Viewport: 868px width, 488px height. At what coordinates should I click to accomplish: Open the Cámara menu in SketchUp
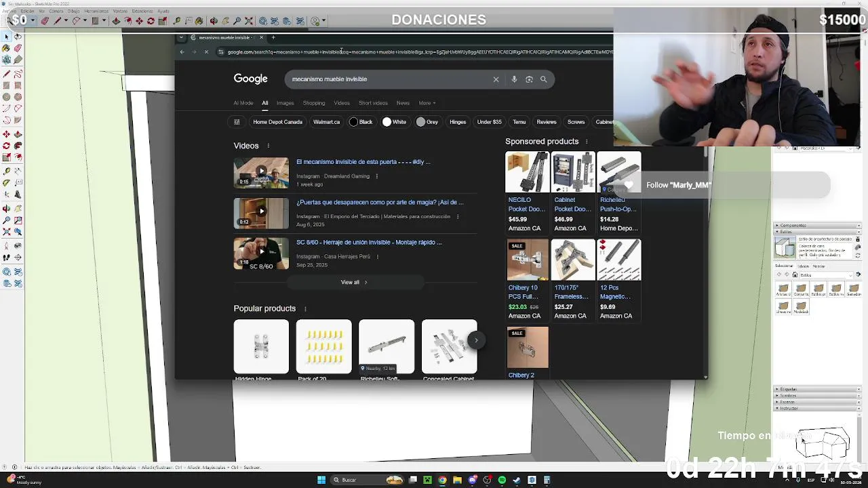pyautogui.click(x=56, y=11)
